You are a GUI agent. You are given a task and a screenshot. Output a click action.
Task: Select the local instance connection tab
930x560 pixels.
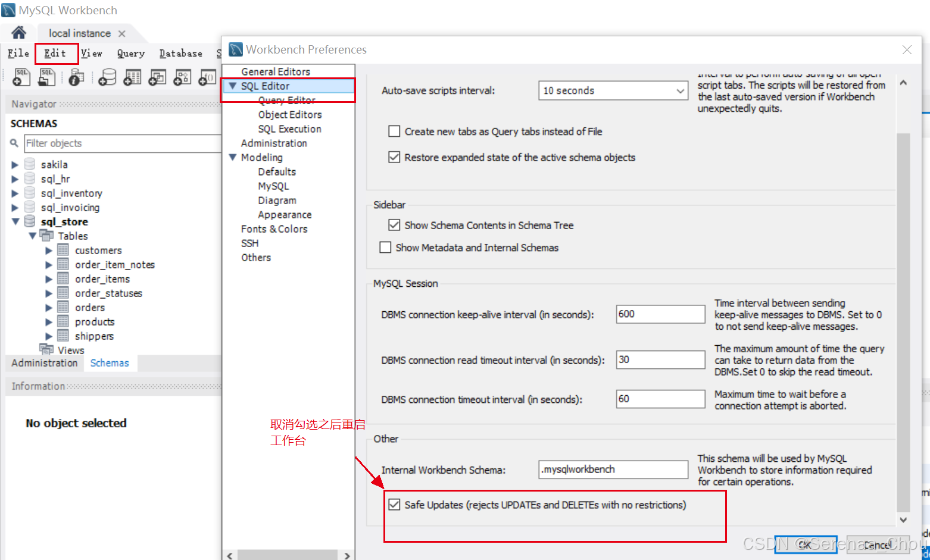click(80, 33)
